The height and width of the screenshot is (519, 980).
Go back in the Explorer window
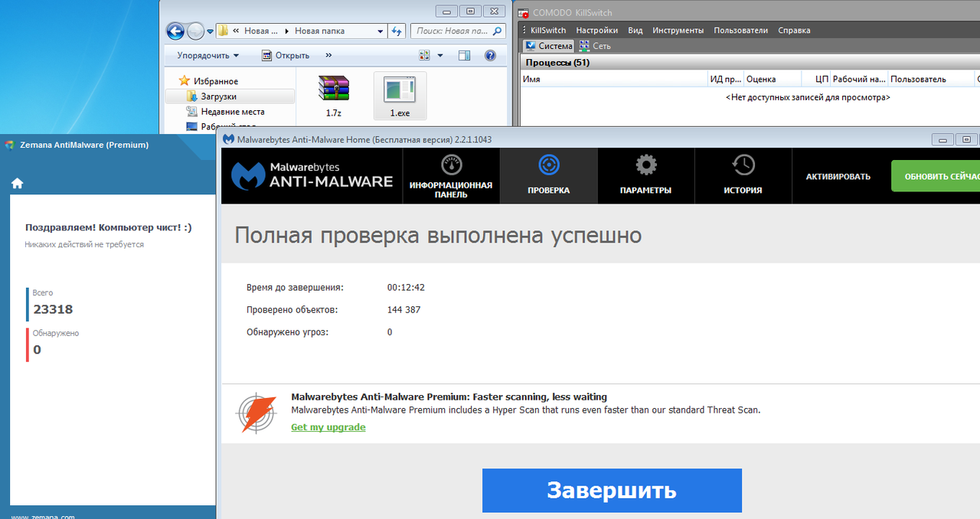click(175, 31)
